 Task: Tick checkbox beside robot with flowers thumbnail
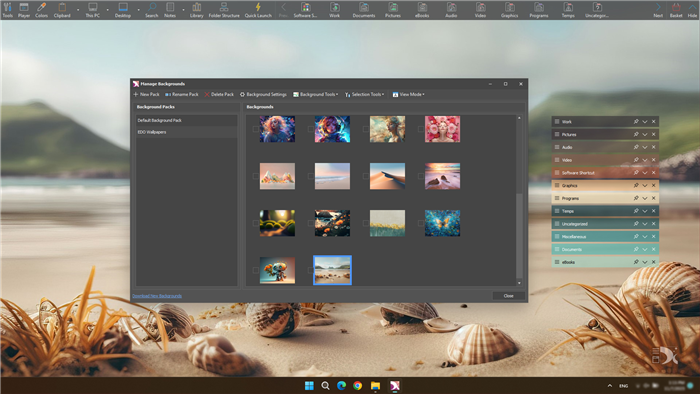255,270
